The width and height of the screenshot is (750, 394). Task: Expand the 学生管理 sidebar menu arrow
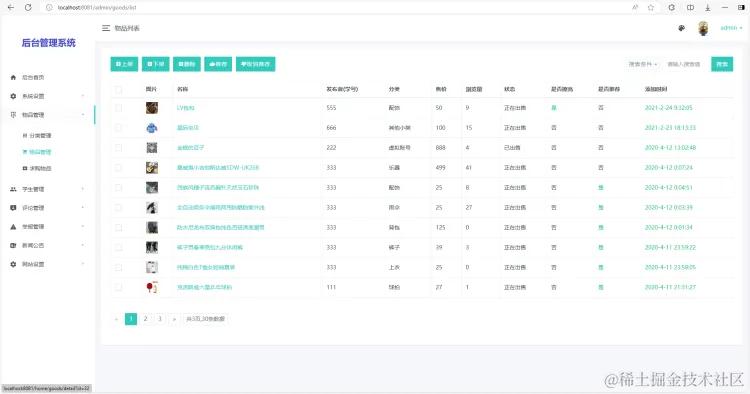pos(83,189)
